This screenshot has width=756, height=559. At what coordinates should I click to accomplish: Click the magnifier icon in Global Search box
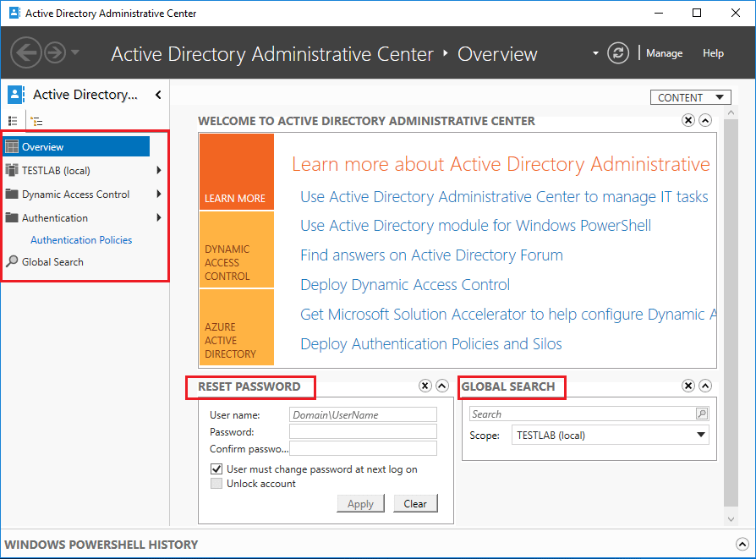pyautogui.click(x=701, y=414)
